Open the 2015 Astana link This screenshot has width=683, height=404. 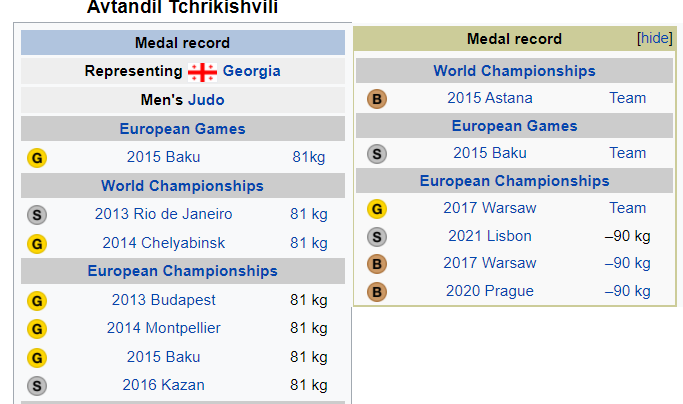tap(489, 98)
